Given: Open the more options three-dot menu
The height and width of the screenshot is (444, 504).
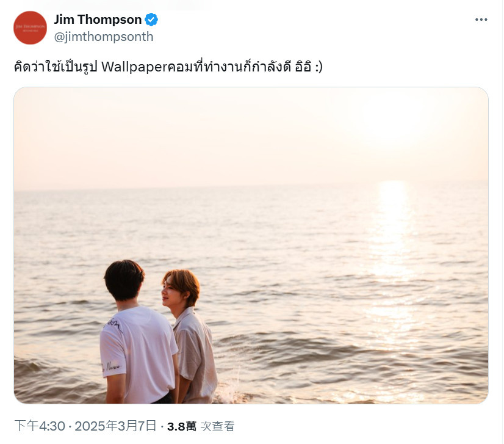Looking at the screenshot, I should [481, 20].
